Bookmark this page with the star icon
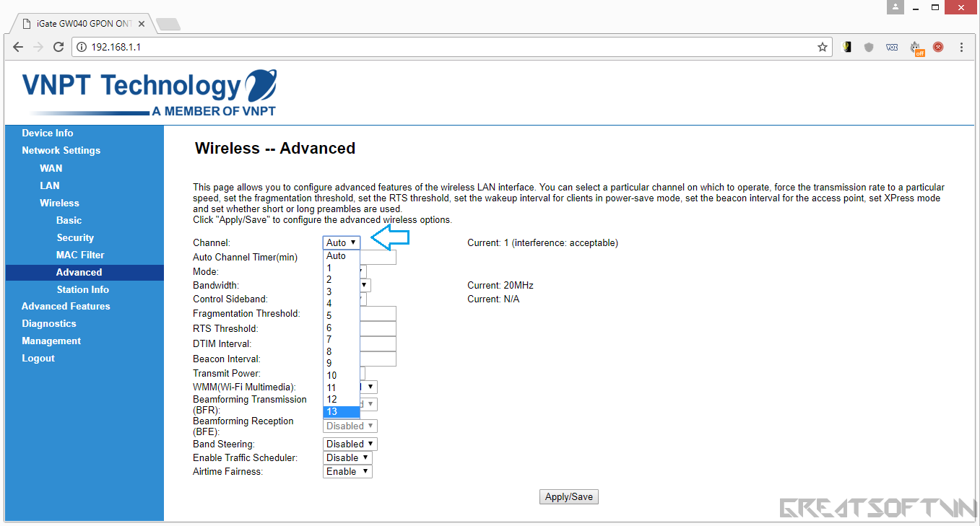980x526 pixels. tap(822, 47)
